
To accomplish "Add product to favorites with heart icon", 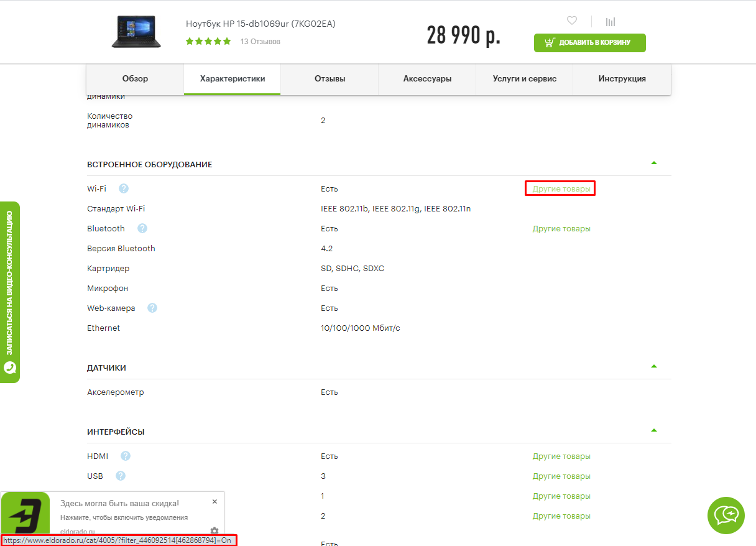I will click(572, 21).
